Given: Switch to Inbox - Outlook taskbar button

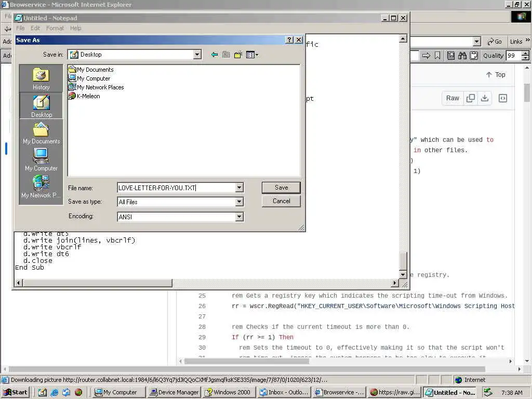Looking at the screenshot, I should (284, 392).
